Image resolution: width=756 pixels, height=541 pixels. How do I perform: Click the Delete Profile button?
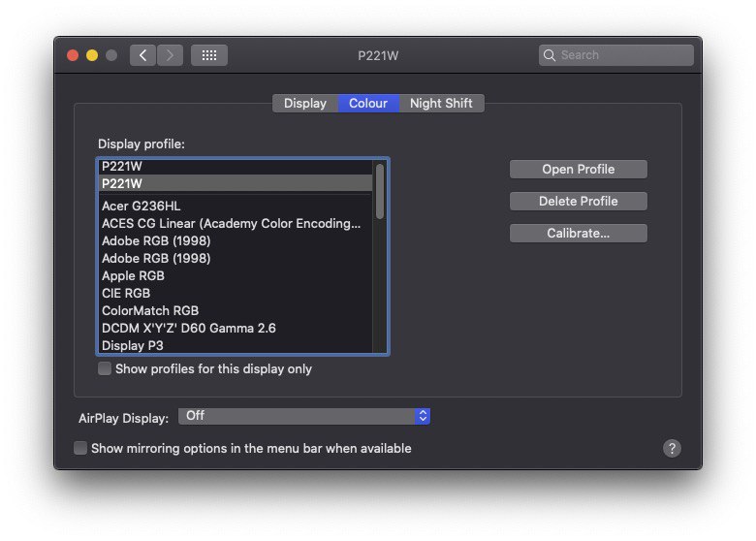click(578, 201)
